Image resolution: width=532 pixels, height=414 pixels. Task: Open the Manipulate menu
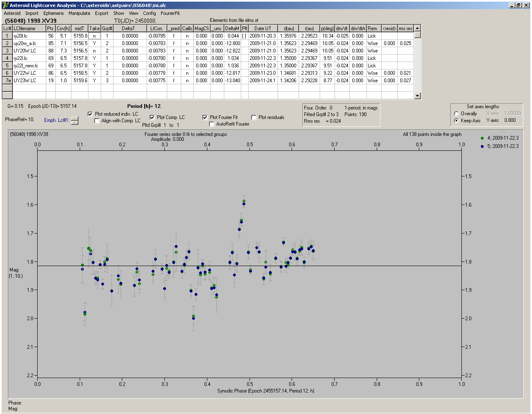(x=79, y=13)
